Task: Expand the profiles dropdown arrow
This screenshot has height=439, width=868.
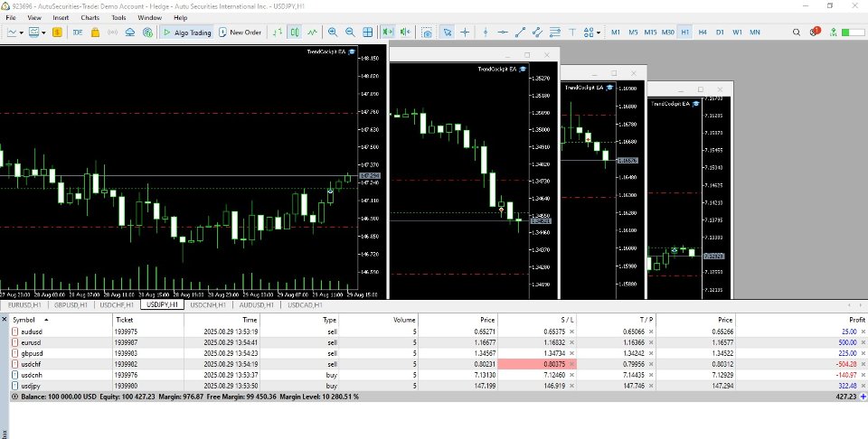Action: [x=43, y=33]
